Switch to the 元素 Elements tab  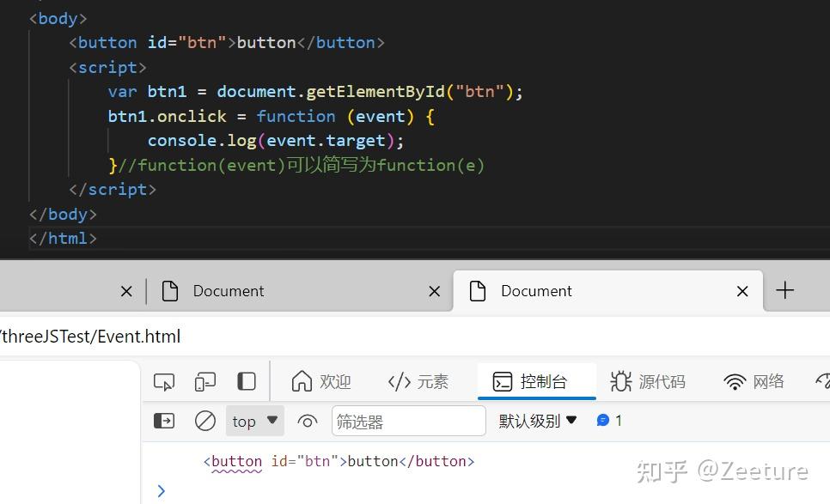(x=418, y=381)
